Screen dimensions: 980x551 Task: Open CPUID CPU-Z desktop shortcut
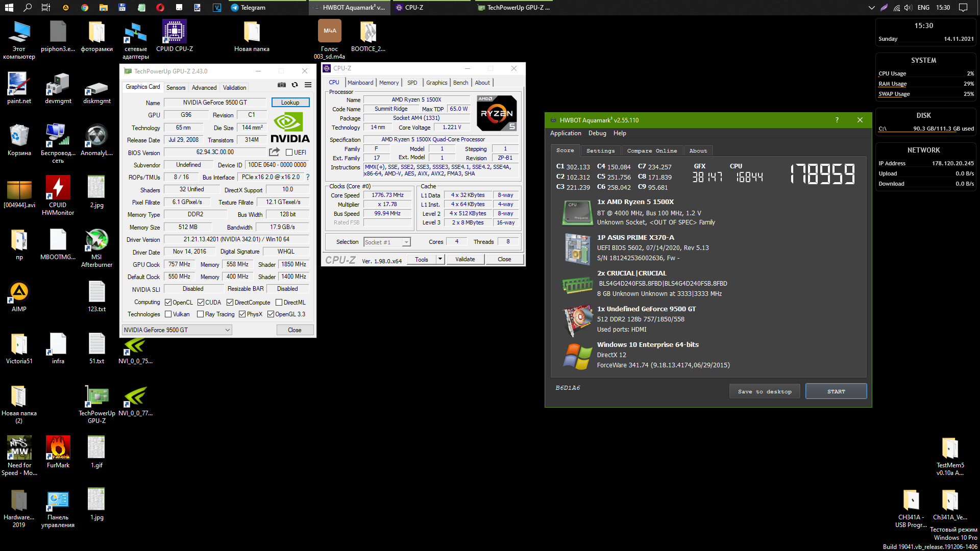click(x=175, y=36)
